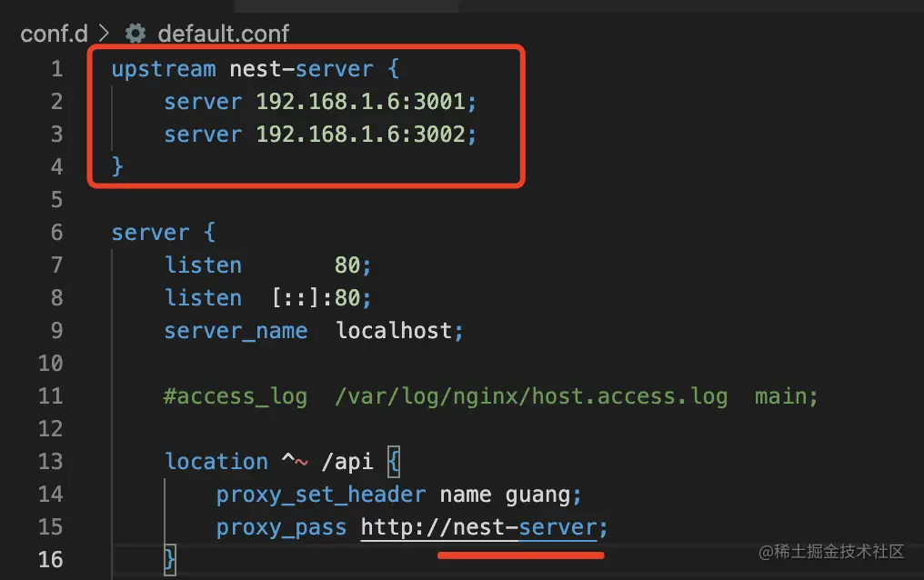Click the '#access_log' comment

(x=236, y=396)
